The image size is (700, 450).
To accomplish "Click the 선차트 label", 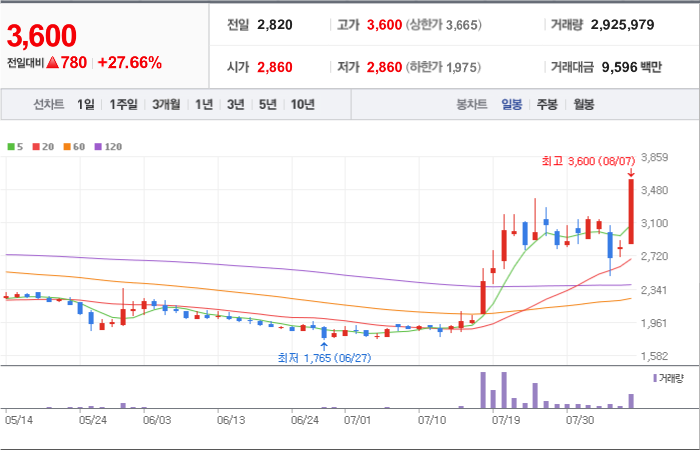I will (x=49, y=104).
